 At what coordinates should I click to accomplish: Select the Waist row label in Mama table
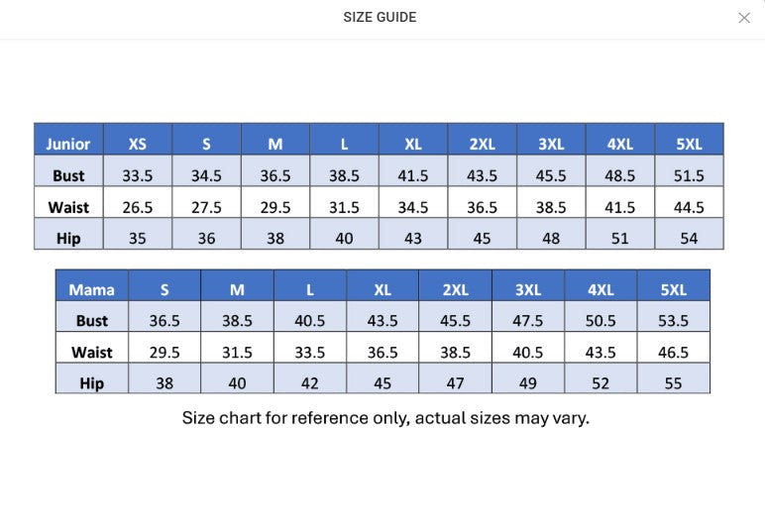click(92, 352)
